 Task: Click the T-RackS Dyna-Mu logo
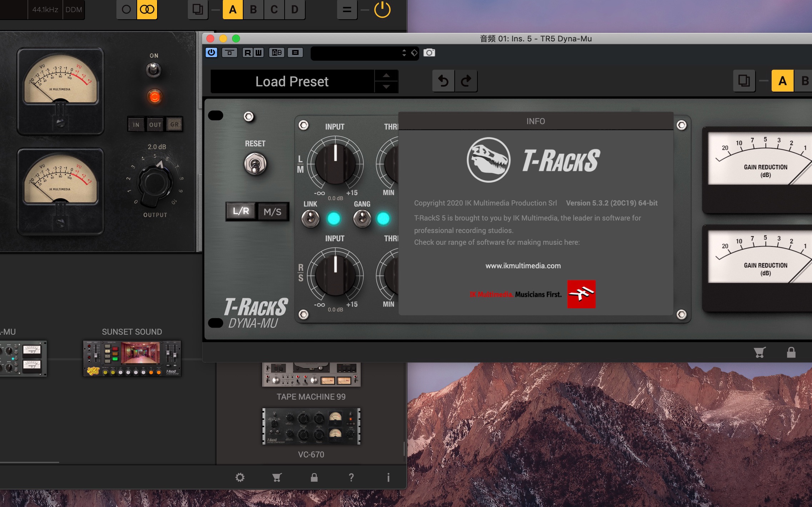tap(256, 313)
